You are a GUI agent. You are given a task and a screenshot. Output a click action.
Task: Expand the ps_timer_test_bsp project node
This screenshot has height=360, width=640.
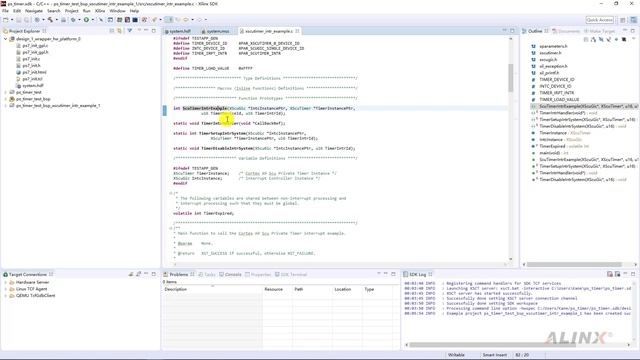point(5,99)
